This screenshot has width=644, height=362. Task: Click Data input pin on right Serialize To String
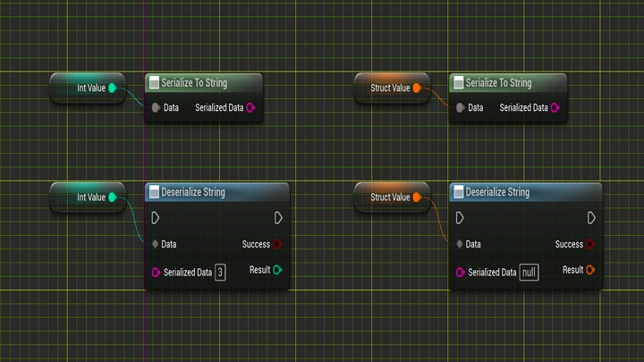click(460, 107)
